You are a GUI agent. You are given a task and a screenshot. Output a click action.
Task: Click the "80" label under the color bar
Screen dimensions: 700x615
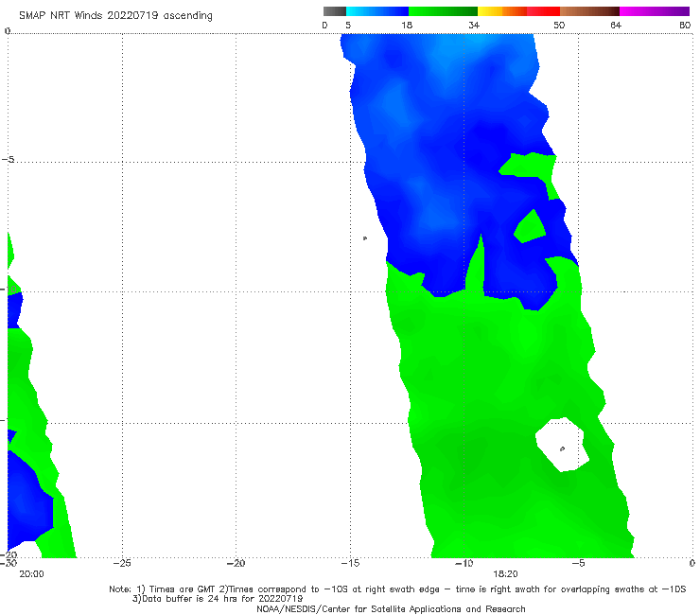685,25
